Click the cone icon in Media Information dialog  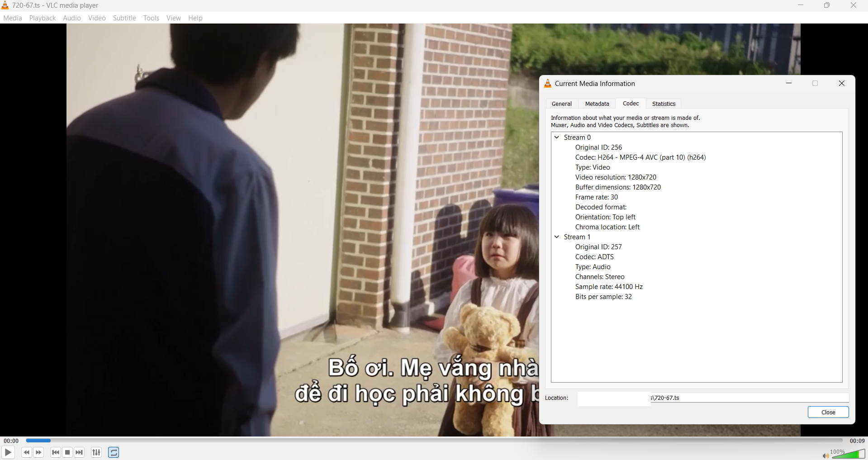tap(548, 83)
